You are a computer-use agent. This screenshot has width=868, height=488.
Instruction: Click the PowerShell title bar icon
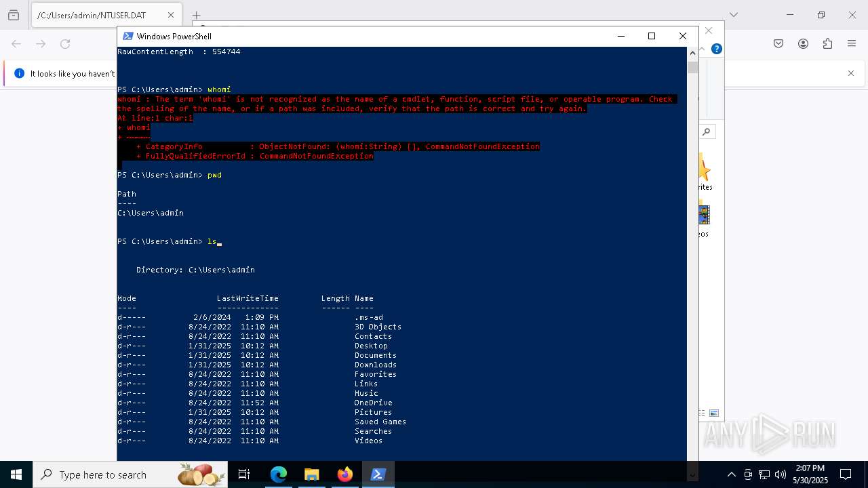tap(127, 36)
